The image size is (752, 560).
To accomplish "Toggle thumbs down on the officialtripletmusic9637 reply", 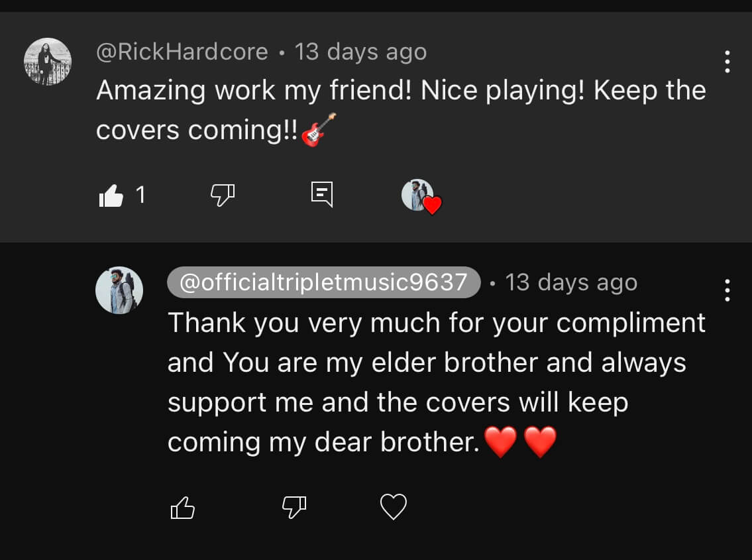I will tap(294, 508).
